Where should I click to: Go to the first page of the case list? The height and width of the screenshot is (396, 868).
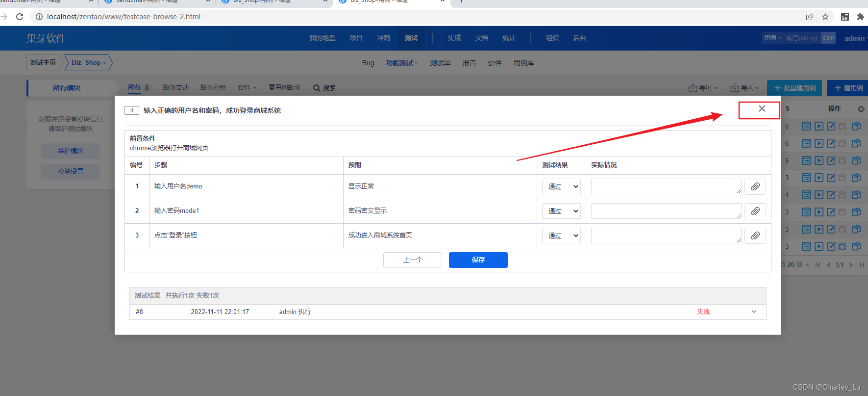coord(818,265)
